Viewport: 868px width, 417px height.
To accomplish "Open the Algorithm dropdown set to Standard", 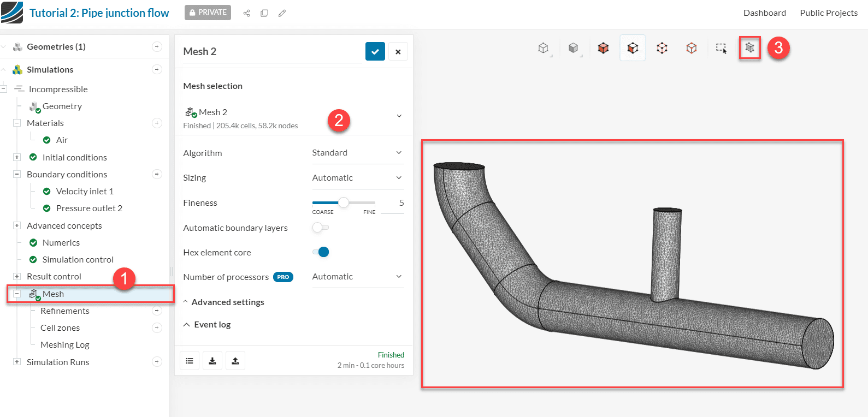I will point(357,153).
